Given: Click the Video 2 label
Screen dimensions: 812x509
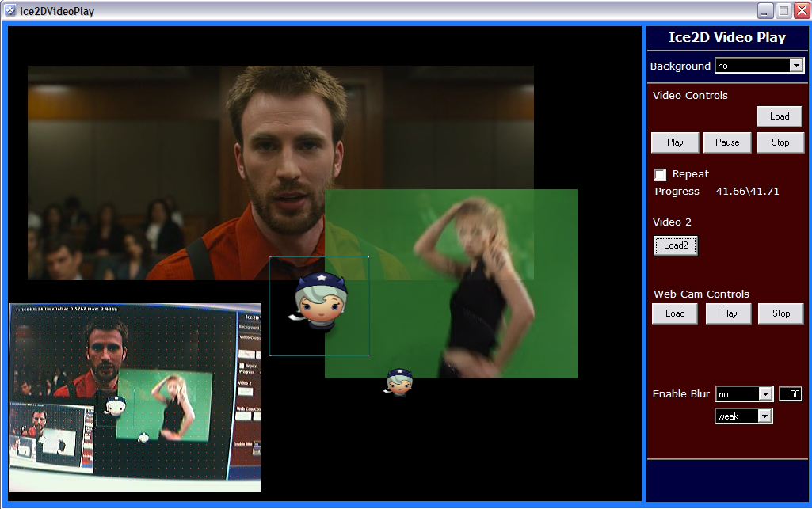Looking at the screenshot, I should (672, 222).
